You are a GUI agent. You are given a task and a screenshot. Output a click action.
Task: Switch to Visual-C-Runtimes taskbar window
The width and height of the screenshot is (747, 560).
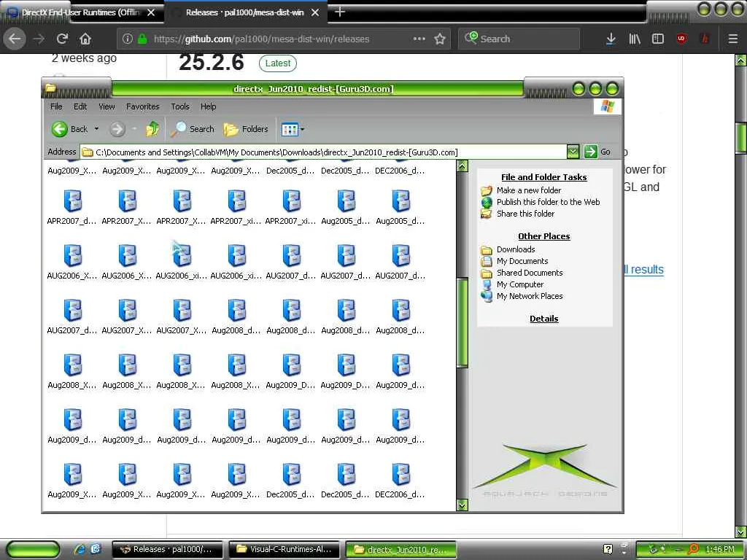[x=285, y=549]
